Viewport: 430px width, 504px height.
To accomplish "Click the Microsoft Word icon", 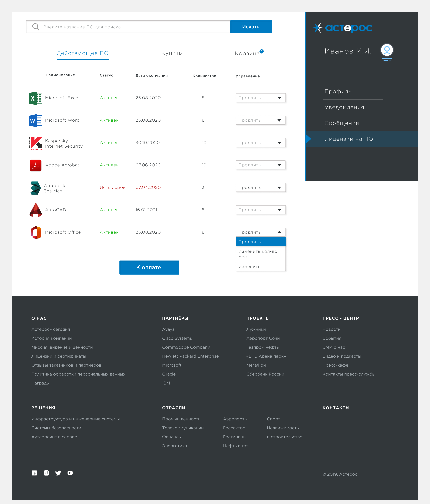I will (36, 121).
